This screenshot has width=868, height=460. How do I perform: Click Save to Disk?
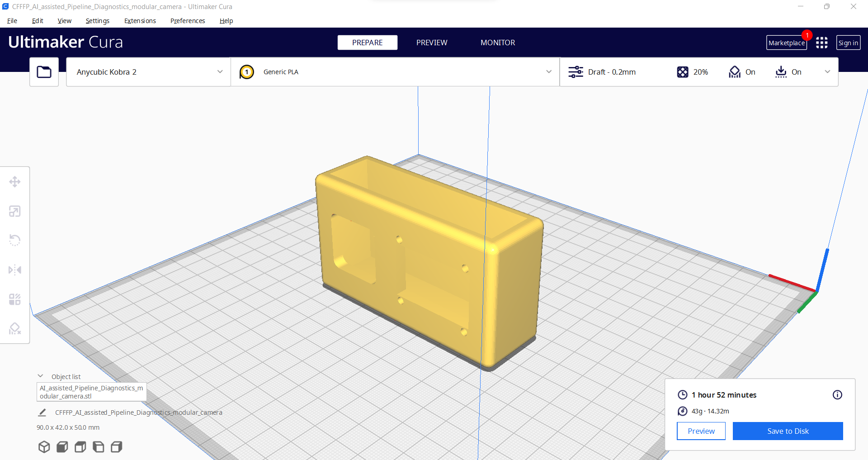(x=788, y=431)
